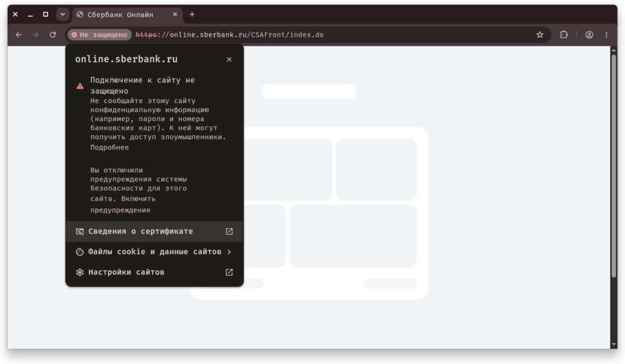The image size is (625, 364).
Task: Open the Chrome three-dot menu
Action: [x=606, y=35]
